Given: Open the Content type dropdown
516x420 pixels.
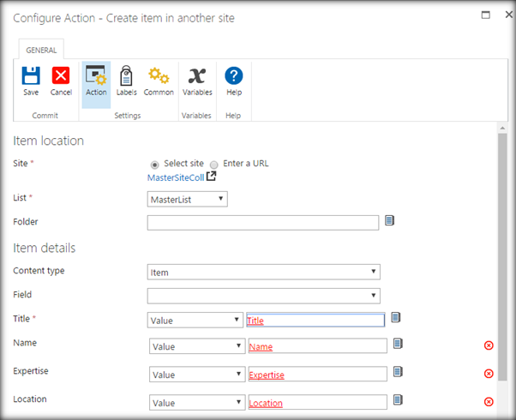Looking at the screenshot, I should [263, 273].
